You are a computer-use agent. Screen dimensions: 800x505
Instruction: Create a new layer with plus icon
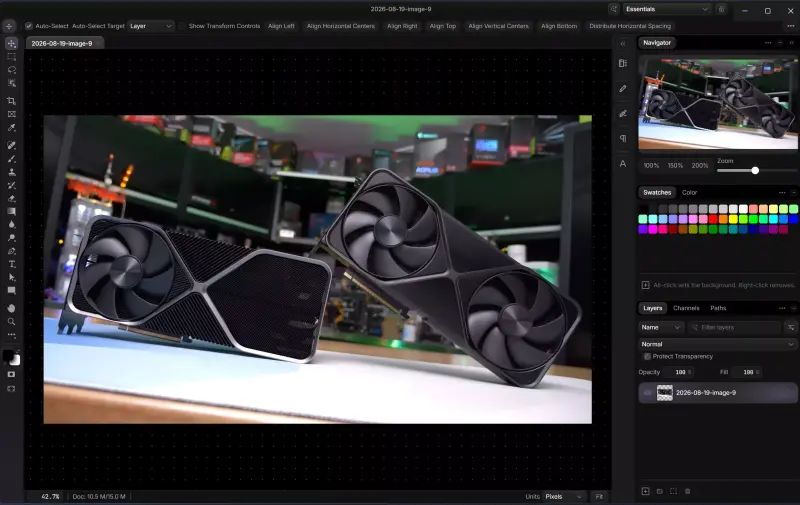(645, 491)
